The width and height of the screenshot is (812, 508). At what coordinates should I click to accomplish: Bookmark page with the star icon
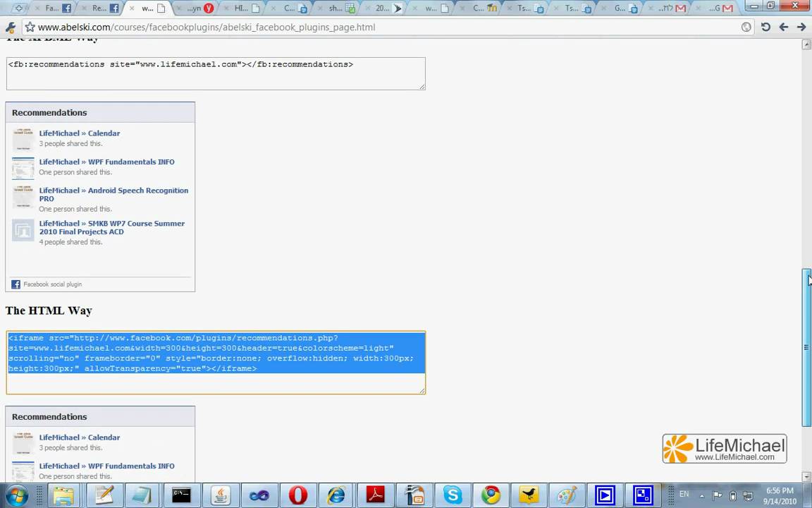point(30,27)
